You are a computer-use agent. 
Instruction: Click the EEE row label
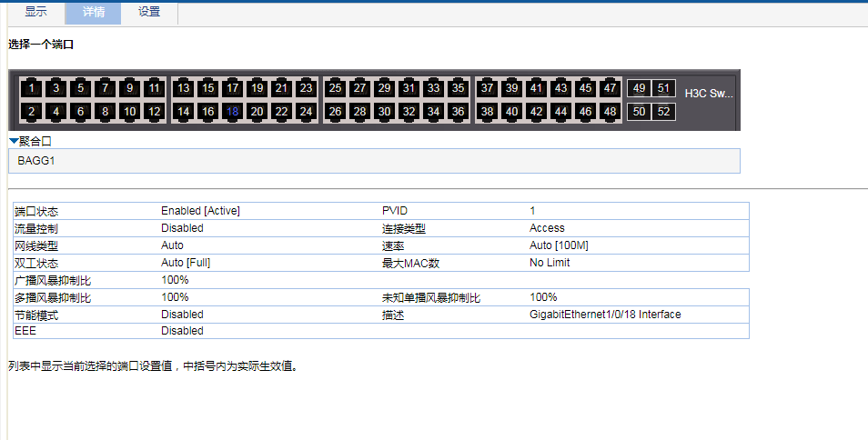click(25, 331)
